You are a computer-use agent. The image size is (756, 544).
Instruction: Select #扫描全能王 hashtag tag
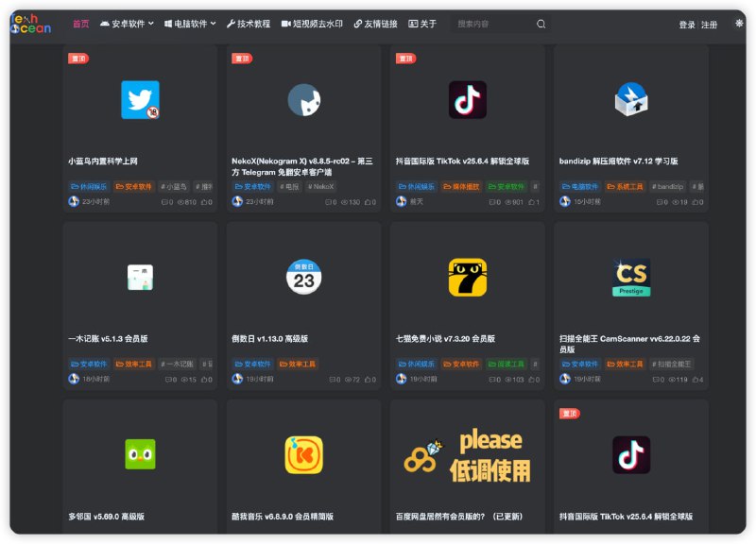672,364
